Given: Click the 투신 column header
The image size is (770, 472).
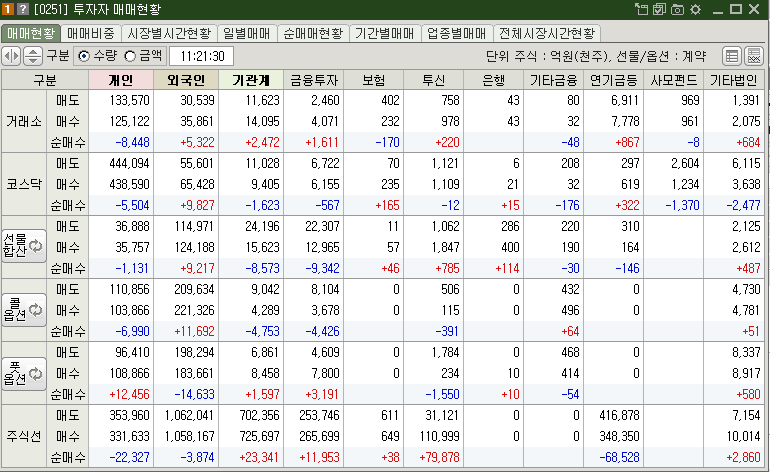Looking at the screenshot, I should [x=434, y=80].
